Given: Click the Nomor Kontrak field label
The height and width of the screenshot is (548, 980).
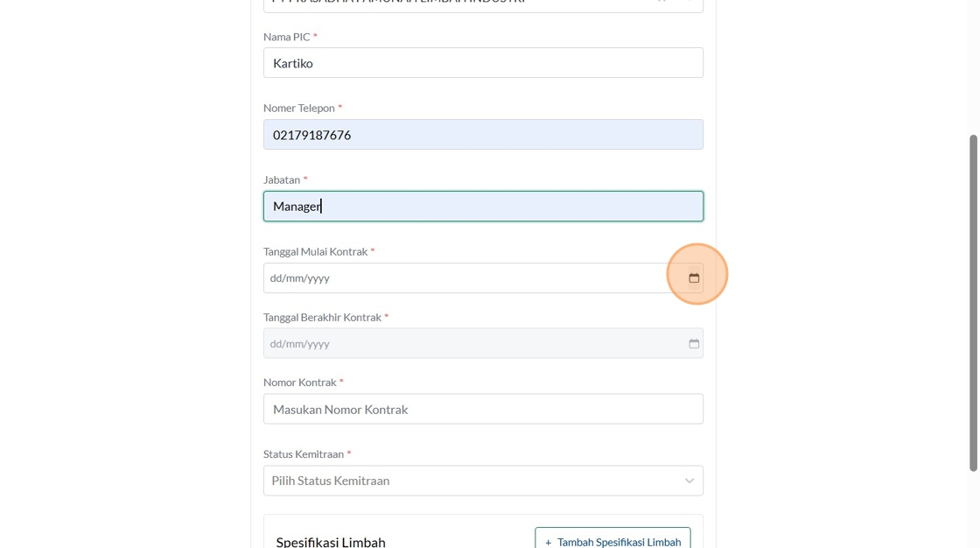Looking at the screenshot, I should point(299,383).
